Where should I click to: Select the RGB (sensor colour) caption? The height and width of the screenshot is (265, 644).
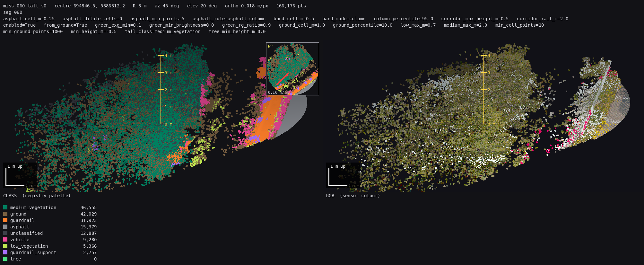[x=353, y=196]
